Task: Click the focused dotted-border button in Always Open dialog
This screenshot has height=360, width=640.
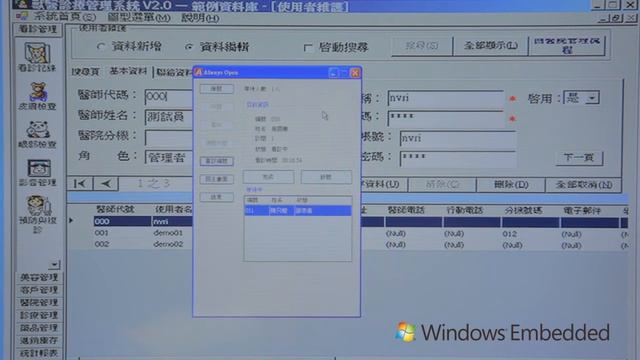Action: (217, 161)
